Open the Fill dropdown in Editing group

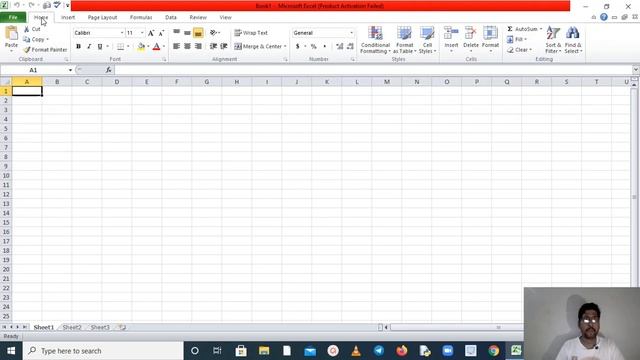[517, 39]
